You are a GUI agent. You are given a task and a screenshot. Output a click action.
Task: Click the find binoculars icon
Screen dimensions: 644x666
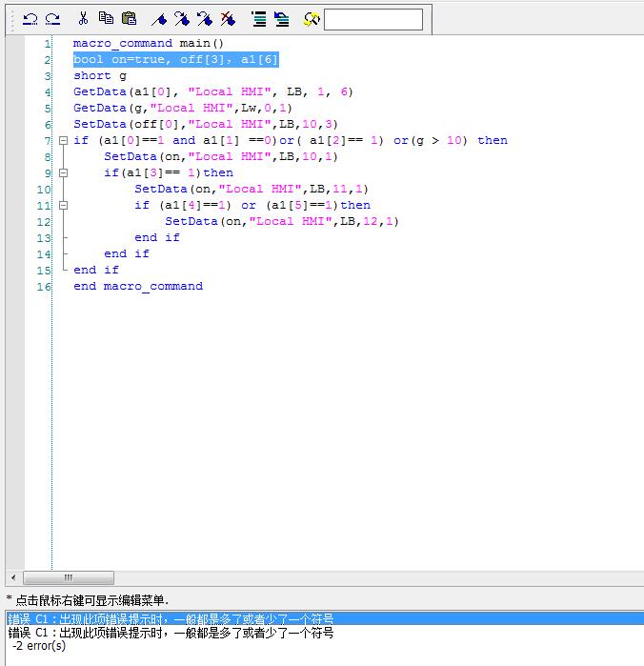coord(312,19)
